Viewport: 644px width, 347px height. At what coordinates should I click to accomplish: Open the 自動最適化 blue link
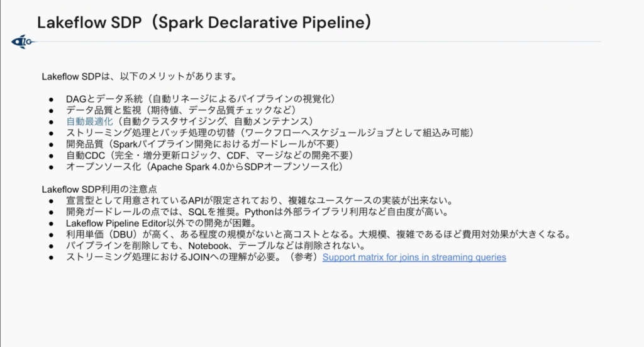pos(89,121)
